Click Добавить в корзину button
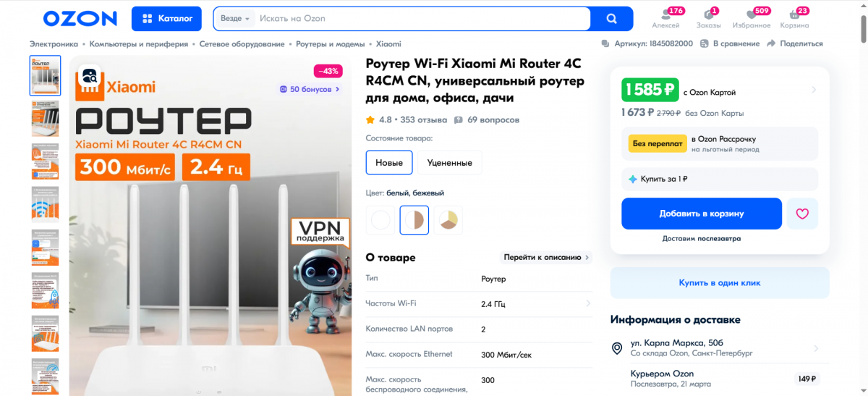 [702, 214]
